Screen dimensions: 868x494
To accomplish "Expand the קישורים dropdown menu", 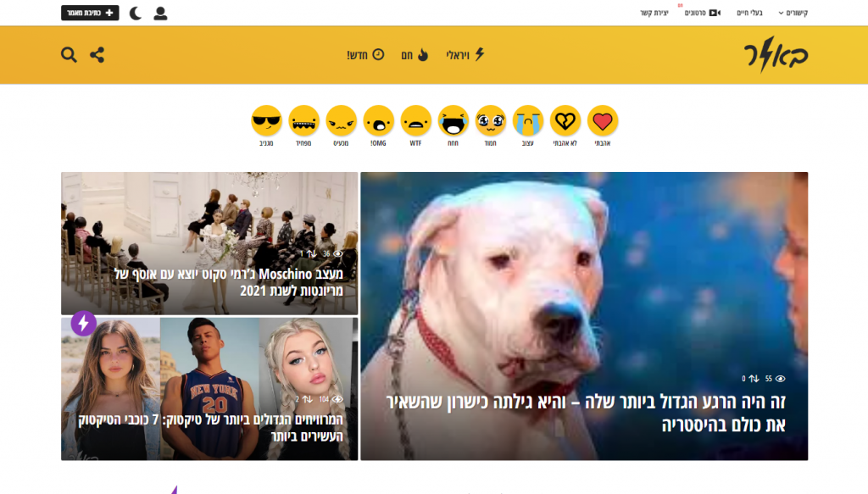I will (793, 13).
